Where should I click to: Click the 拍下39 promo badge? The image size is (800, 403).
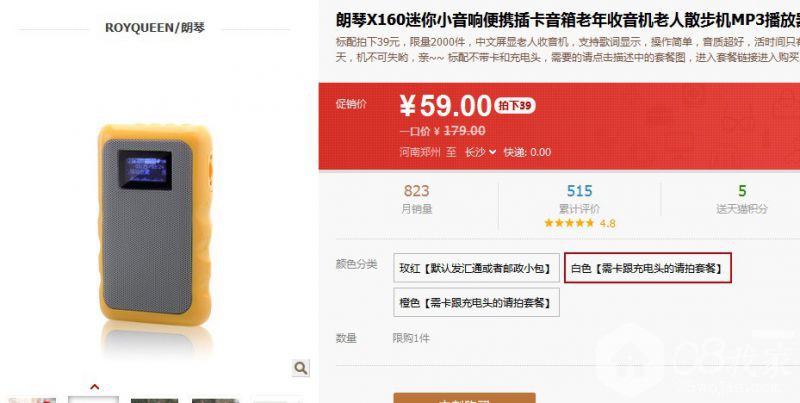[514, 106]
